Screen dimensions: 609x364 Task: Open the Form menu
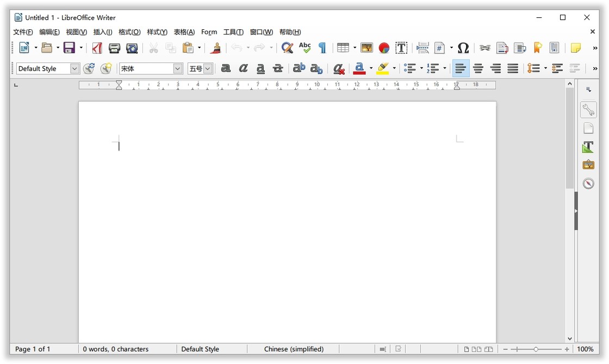coord(209,32)
